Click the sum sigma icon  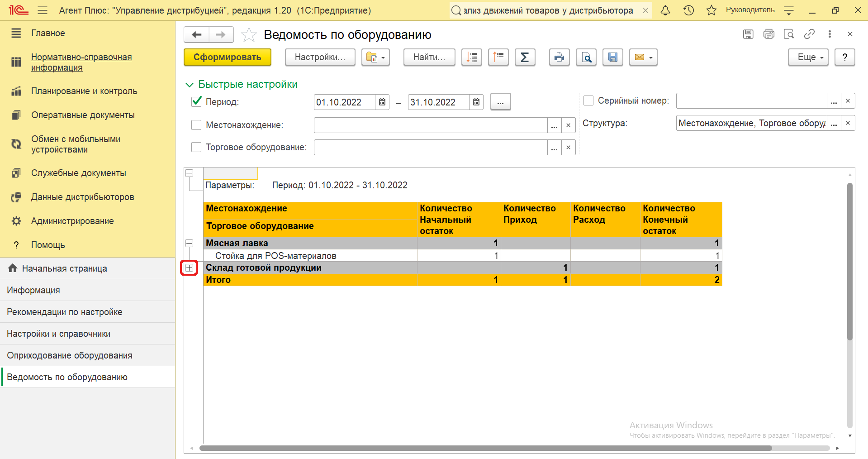point(525,57)
